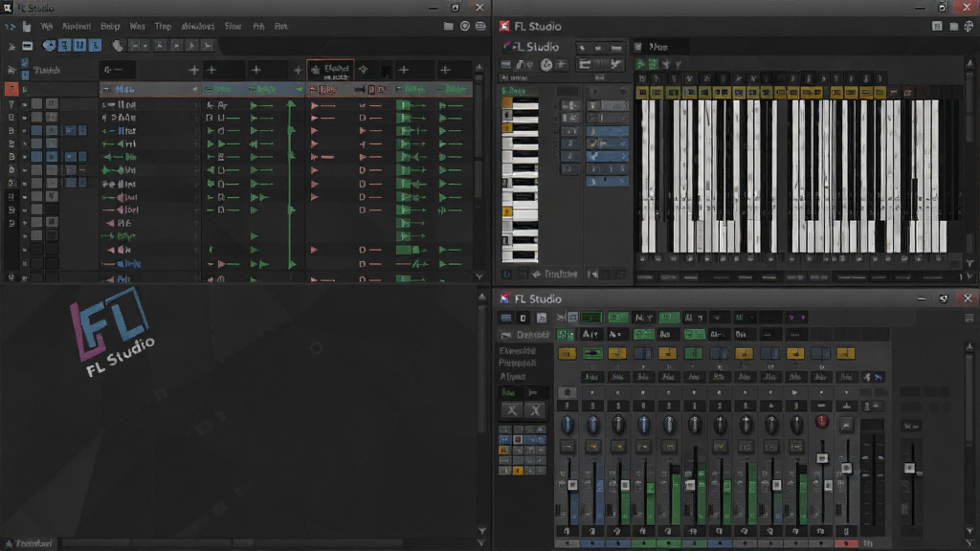
Task: Click the left X button in mixer side panel
Action: pos(512,410)
